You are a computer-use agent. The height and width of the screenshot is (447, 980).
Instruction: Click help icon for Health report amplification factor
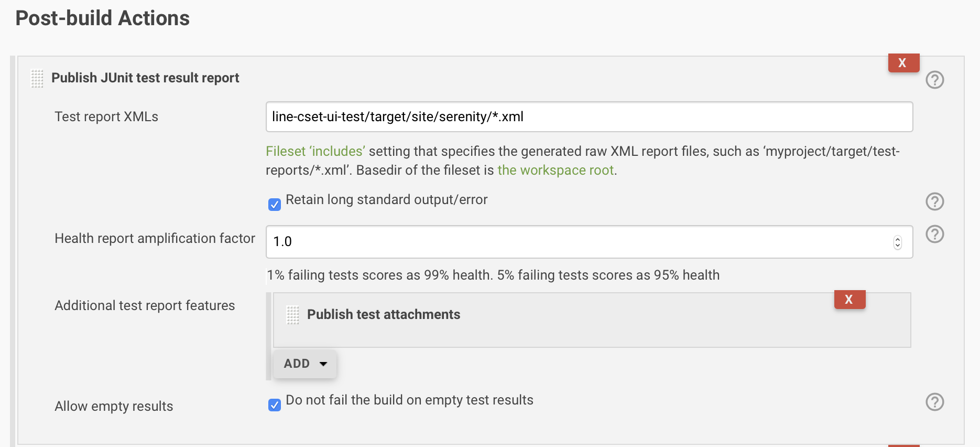click(935, 234)
